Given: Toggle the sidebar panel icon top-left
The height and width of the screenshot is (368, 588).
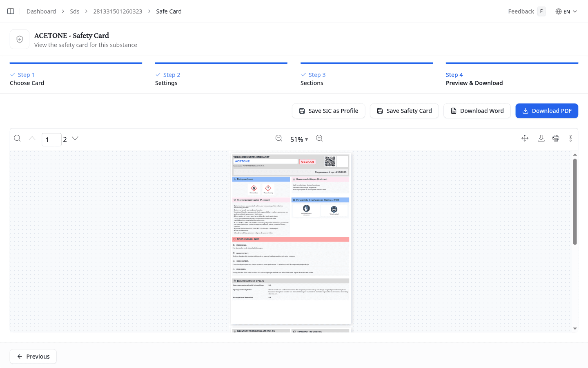Looking at the screenshot, I should tap(10, 11).
